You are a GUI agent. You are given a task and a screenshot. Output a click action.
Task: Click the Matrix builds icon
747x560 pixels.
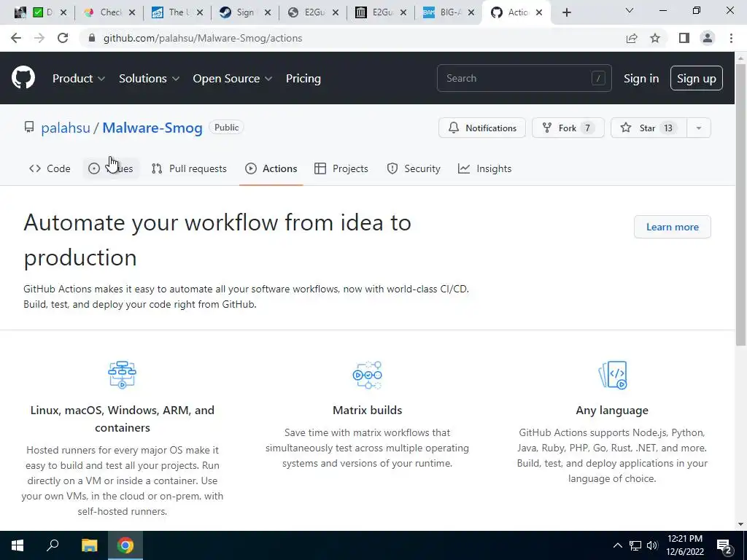[368, 375]
